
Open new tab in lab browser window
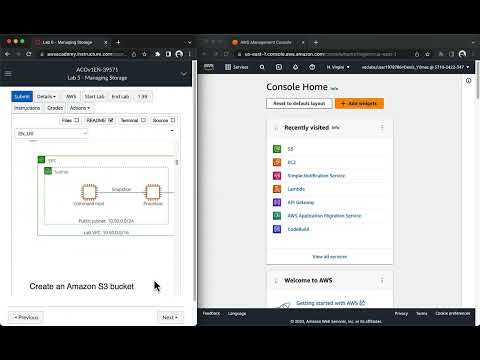point(118,42)
